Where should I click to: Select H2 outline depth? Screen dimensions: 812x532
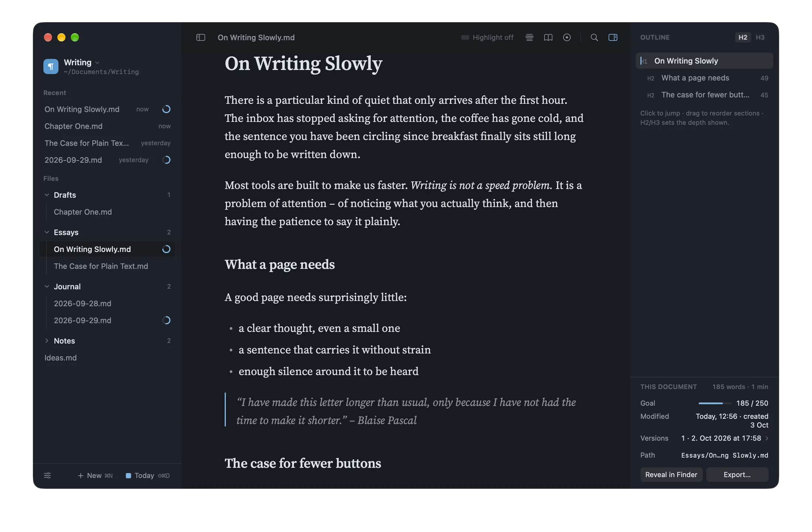[743, 37]
